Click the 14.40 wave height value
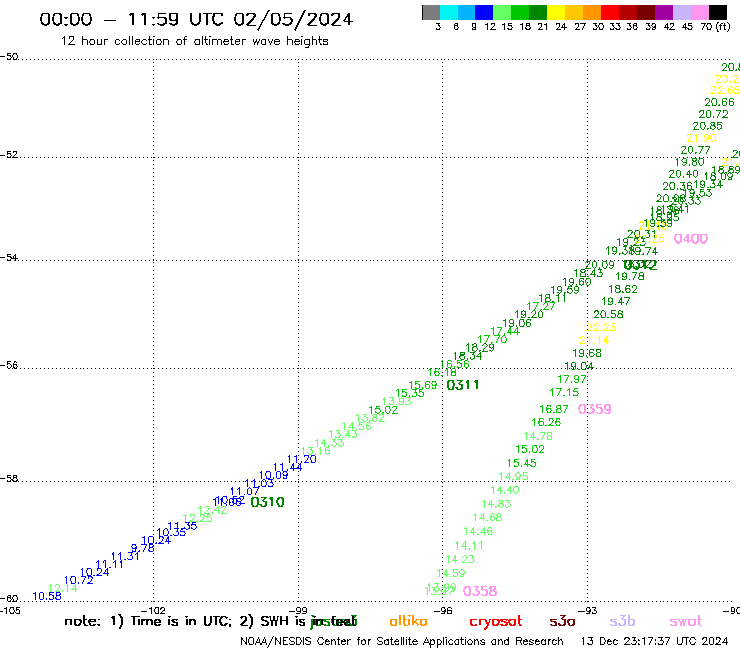The width and height of the screenshot is (740, 650). coord(505,490)
